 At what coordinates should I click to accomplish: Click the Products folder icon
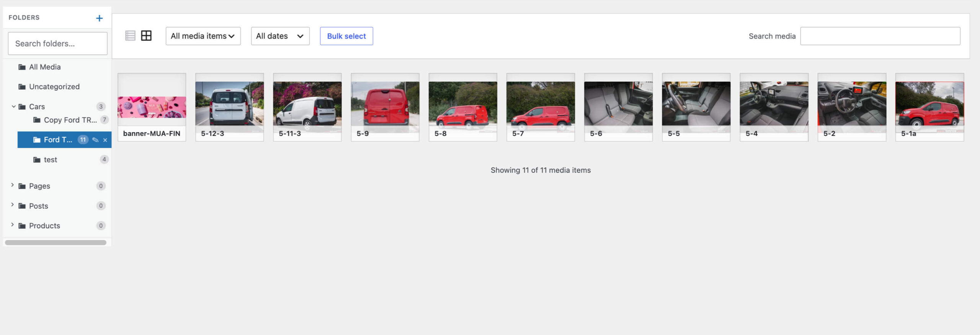22,226
